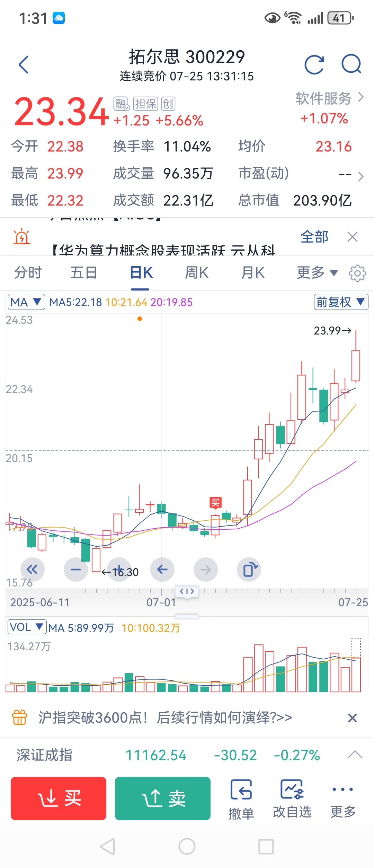Open the VOL indicator dropdown
Image resolution: width=374 pixels, height=868 pixels.
click(27, 627)
